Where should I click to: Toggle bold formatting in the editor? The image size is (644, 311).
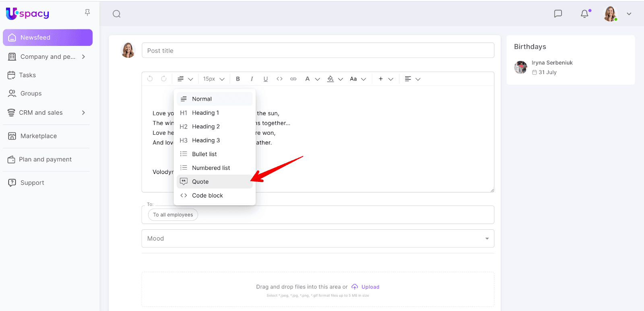(x=238, y=79)
